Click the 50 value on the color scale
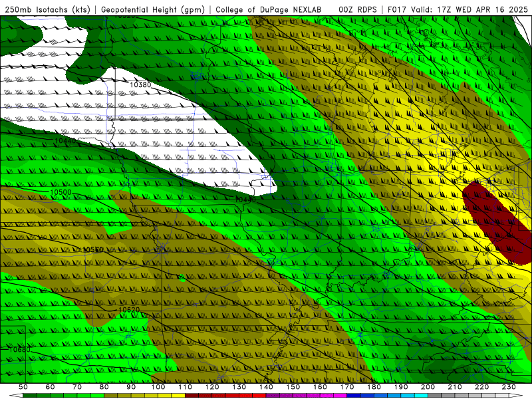The image size is (532, 399). click(23, 387)
